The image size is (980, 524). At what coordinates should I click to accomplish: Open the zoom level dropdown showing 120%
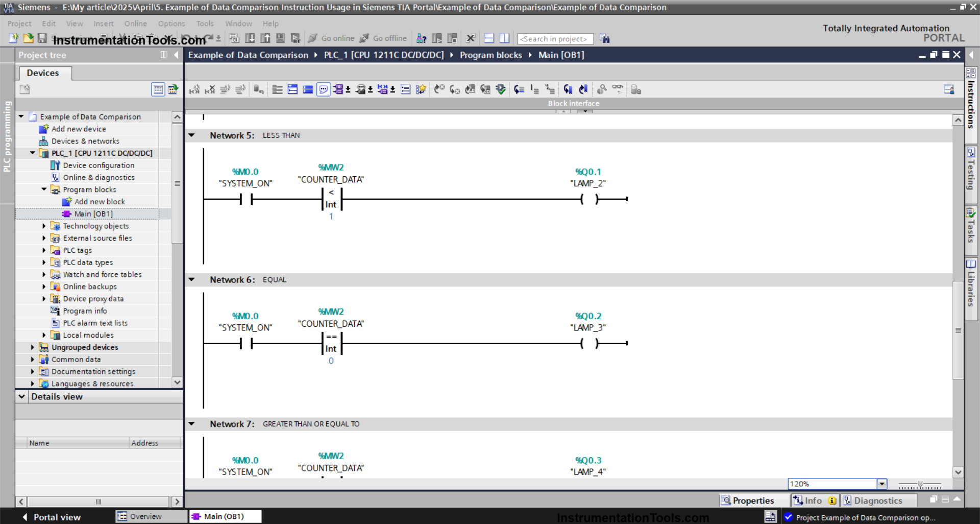pyautogui.click(x=881, y=484)
